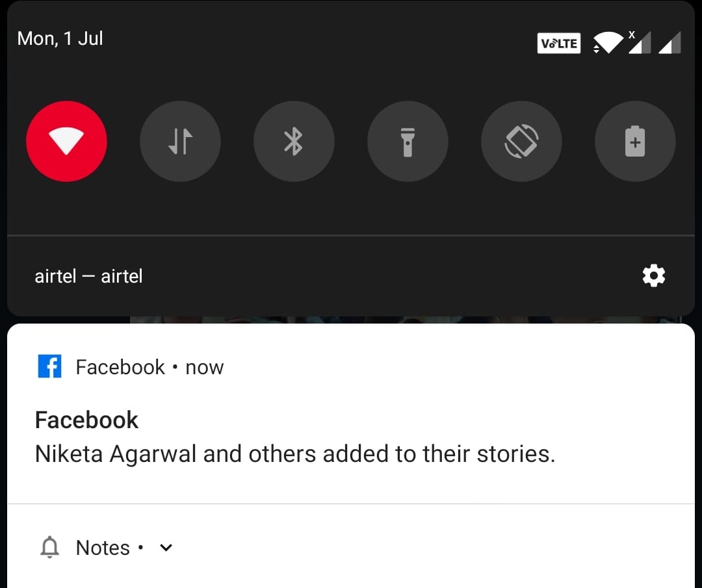Tap the airtel — airtel carrier label
702x588 pixels.
(88, 276)
